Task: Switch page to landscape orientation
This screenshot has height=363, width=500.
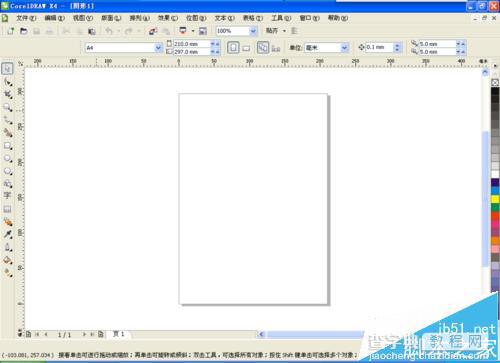Action: click(x=246, y=48)
